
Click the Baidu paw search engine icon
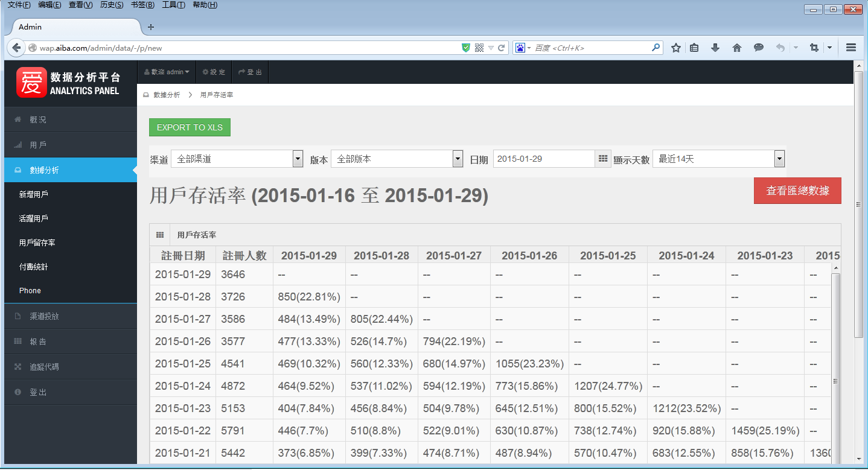[520, 48]
